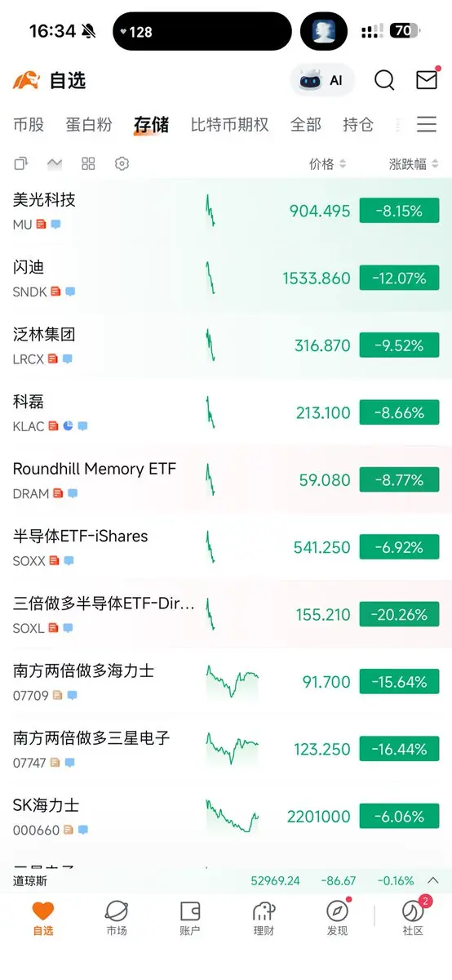This screenshot has width=452, height=980.
Task: Open the AI assistant robot button
Action: [322, 80]
